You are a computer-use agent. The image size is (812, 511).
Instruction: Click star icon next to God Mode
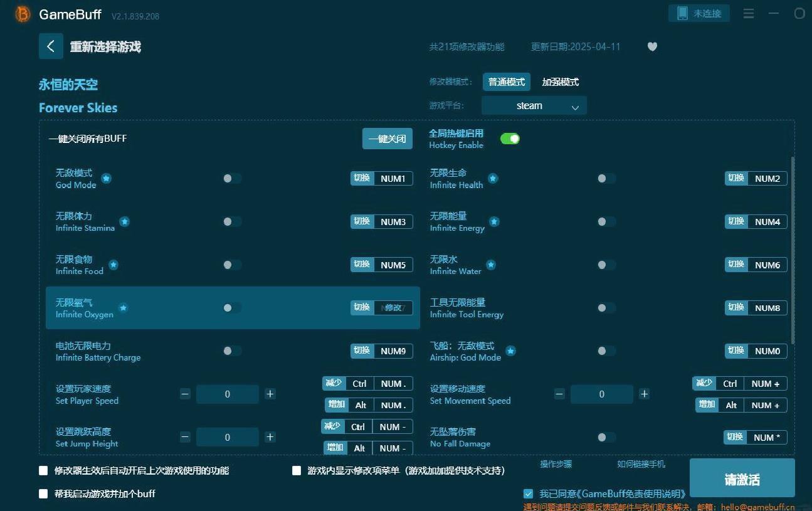click(x=107, y=179)
